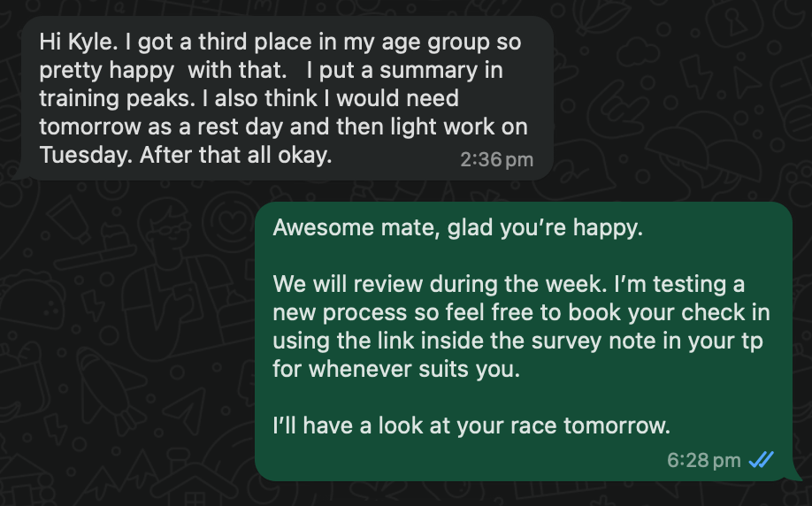Click the words 'training peaks' in received message
This screenshot has height=506, width=812.
(118, 98)
